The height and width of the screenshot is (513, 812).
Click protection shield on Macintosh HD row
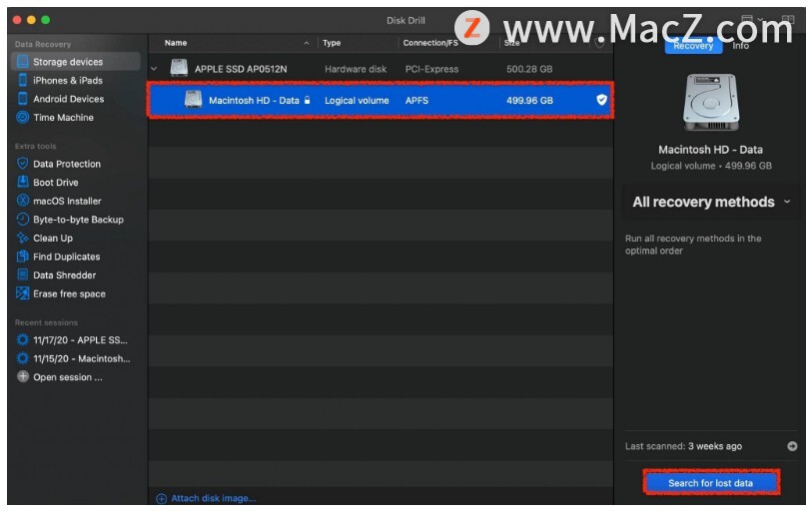pos(601,100)
